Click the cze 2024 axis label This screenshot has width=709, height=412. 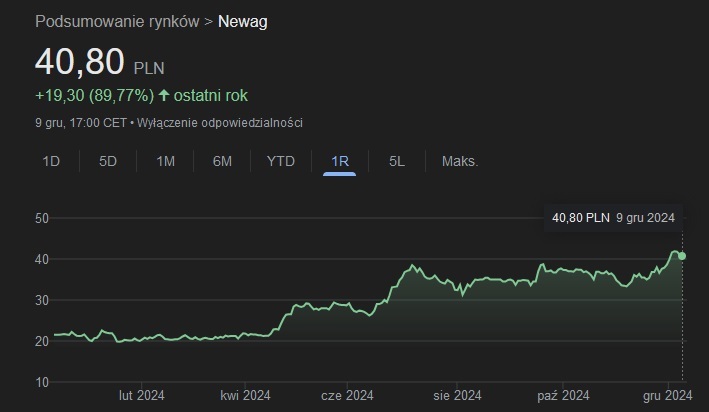(347, 396)
